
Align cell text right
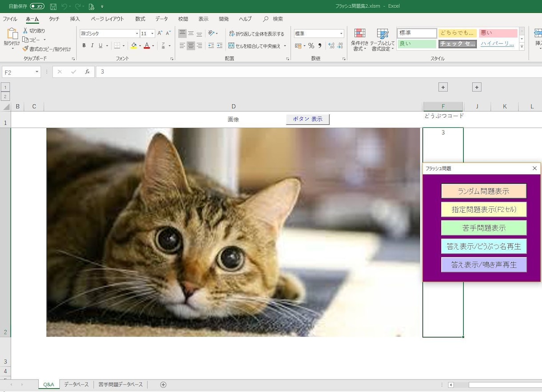(199, 46)
